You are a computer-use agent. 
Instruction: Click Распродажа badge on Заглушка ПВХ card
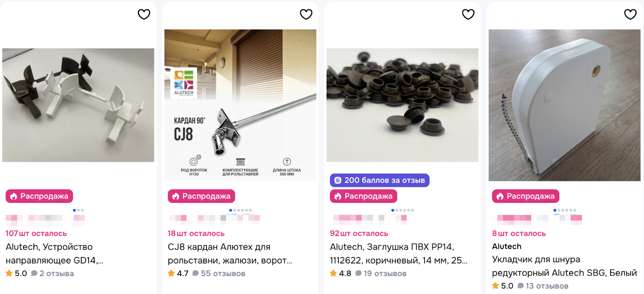pyautogui.click(x=363, y=196)
